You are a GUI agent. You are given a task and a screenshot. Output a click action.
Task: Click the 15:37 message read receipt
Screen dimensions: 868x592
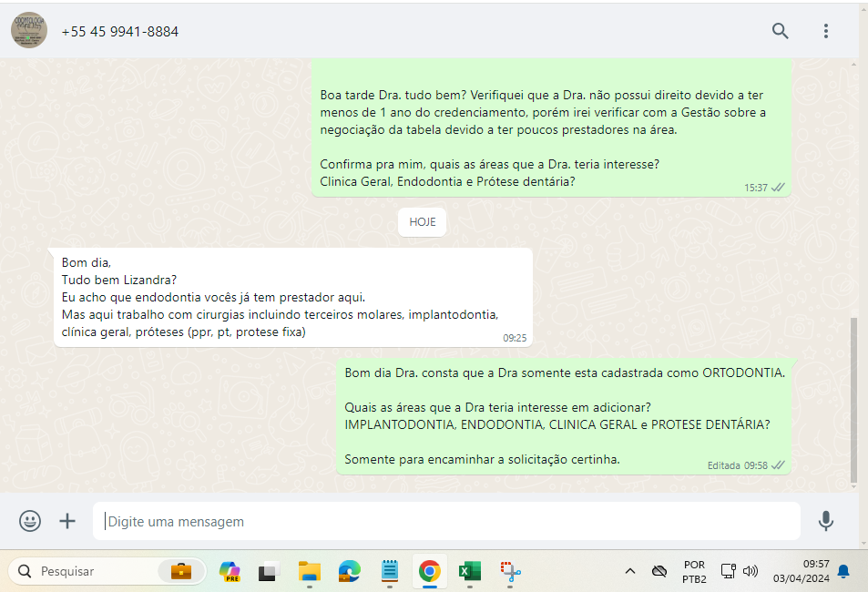pyautogui.click(x=778, y=188)
